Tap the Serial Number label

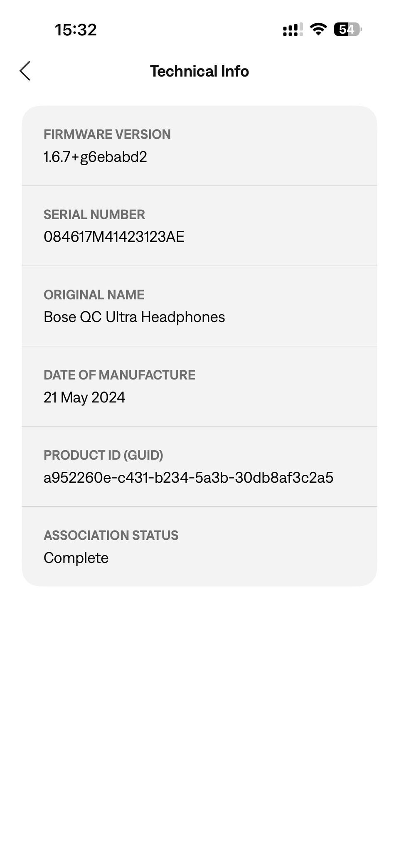[x=94, y=215]
